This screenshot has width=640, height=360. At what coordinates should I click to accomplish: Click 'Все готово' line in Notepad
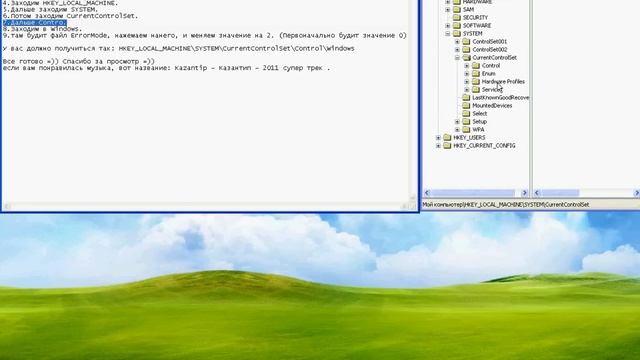[x=78, y=61]
